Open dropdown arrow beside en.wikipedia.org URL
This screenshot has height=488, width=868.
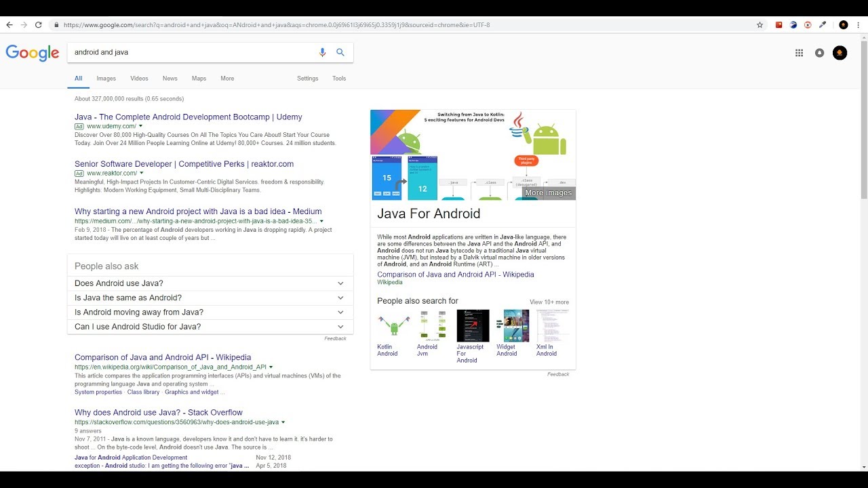click(x=271, y=367)
